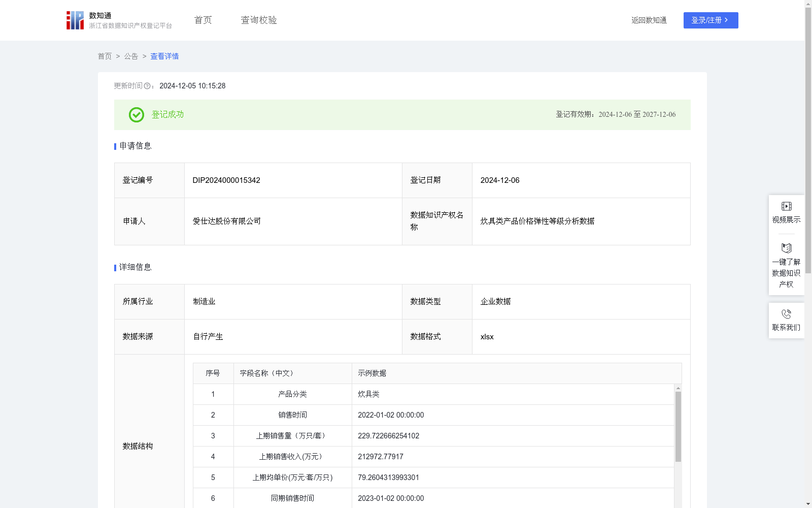
Task: Click the 上期均单价 field name
Action: [x=292, y=478]
